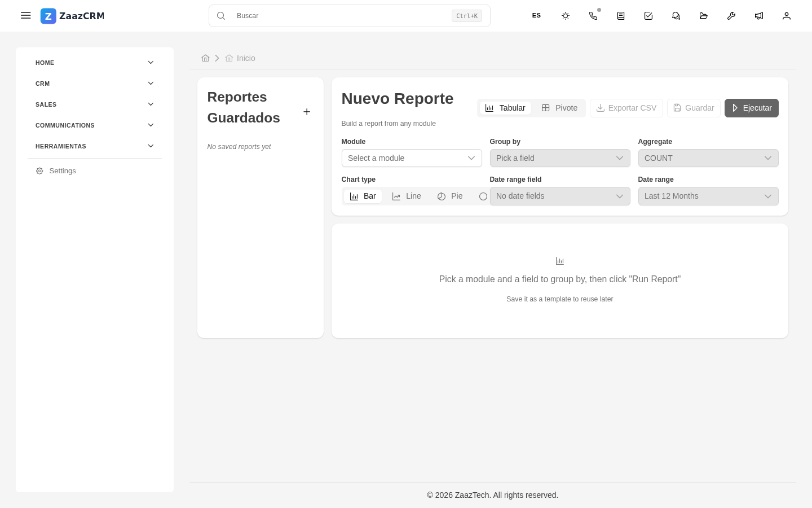Toggle the light/dark theme sun icon
Image resolution: width=812 pixels, height=508 pixels.
(566, 16)
